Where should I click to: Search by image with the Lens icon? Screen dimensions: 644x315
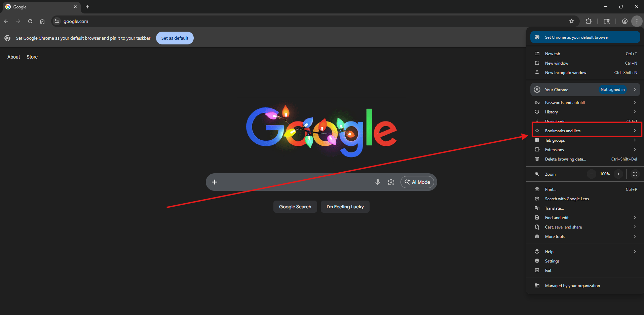click(391, 182)
